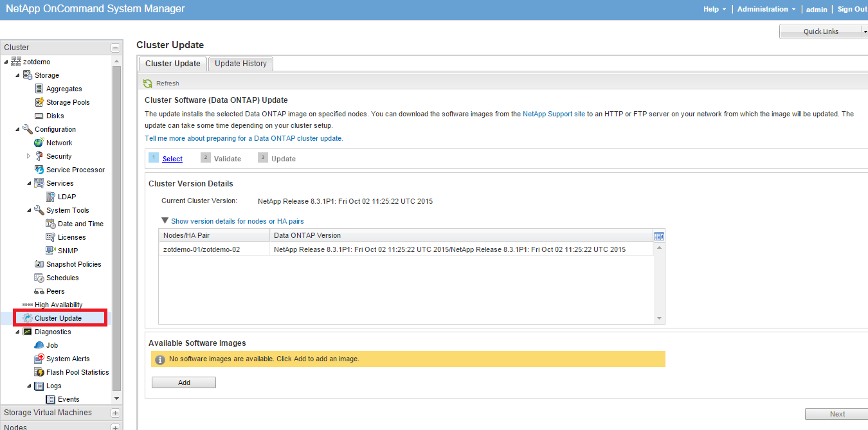
Task: Click the Service Processor icon
Action: tap(39, 170)
